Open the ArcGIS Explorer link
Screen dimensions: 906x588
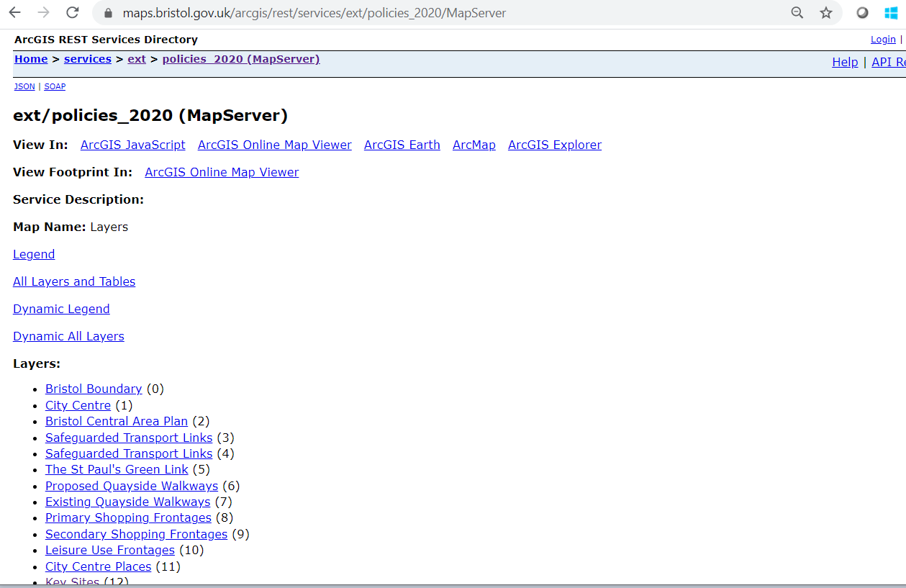pos(555,145)
